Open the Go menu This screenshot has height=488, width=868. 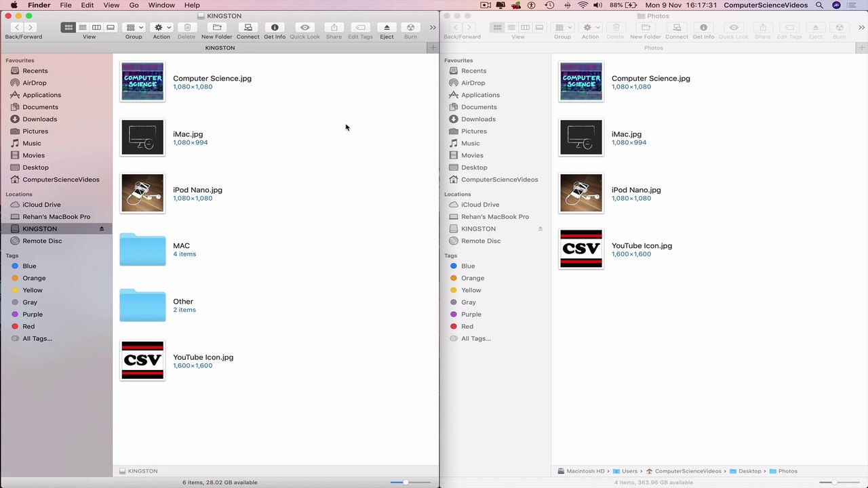(134, 5)
